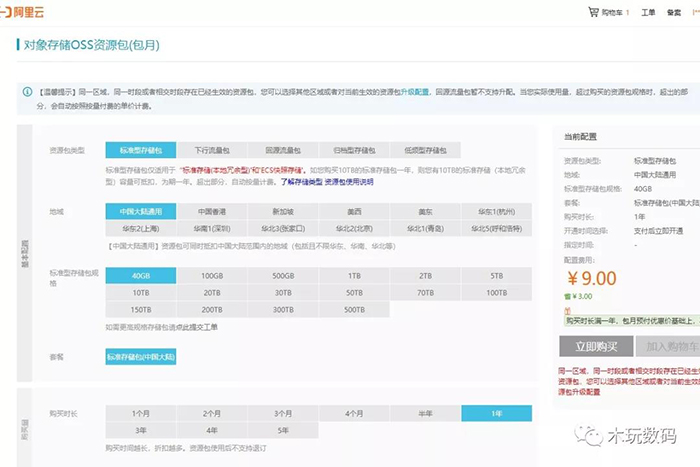Image resolution: width=700 pixels, height=467 pixels.
Task: Select the 20TB storage size
Action: pos(212,293)
